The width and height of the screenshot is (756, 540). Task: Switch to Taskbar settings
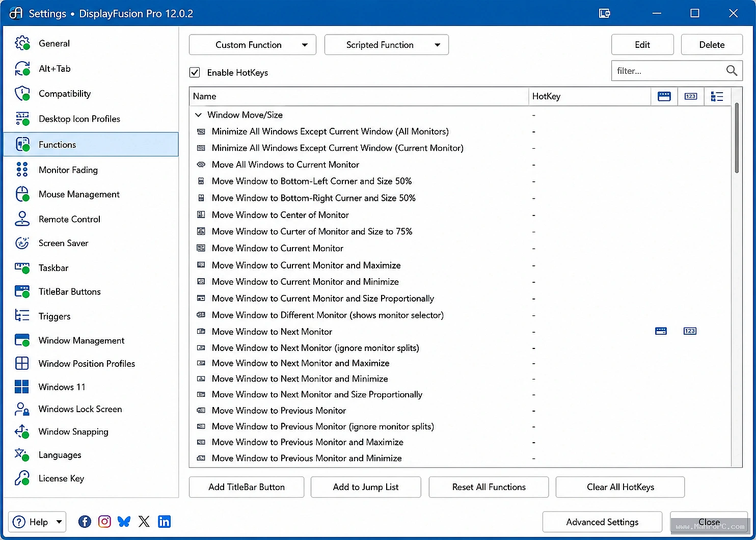tap(91, 267)
